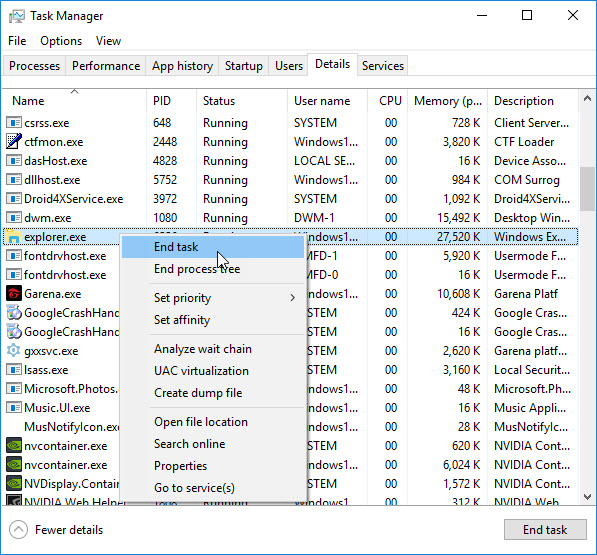Click the scrollbar up arrow
Viewport: 597px width, 555px height.
587,98
